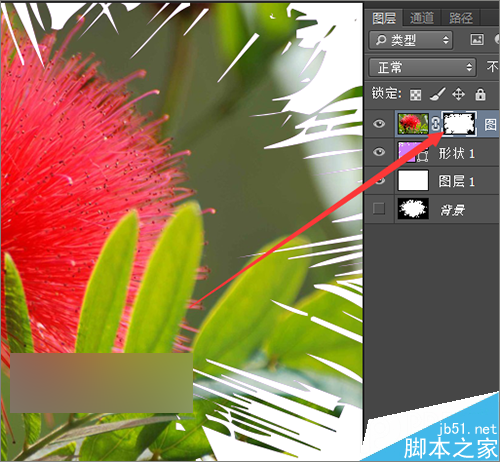Show the 背景 layer via its empty visibility box

point(379,209)
